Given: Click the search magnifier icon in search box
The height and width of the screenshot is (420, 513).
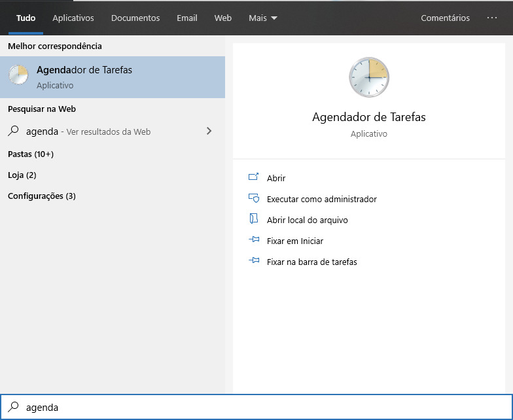Looking at the screenshot, I should click(x=13, y=407).
